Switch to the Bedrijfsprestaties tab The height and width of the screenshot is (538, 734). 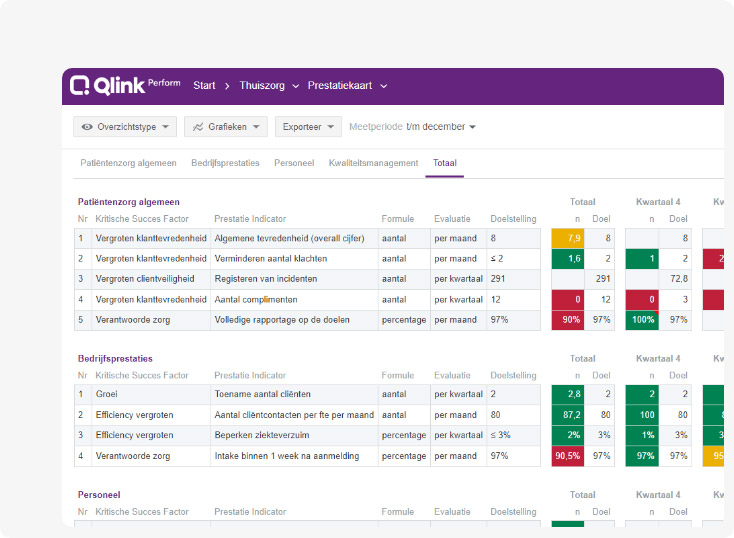click(225, 163)
